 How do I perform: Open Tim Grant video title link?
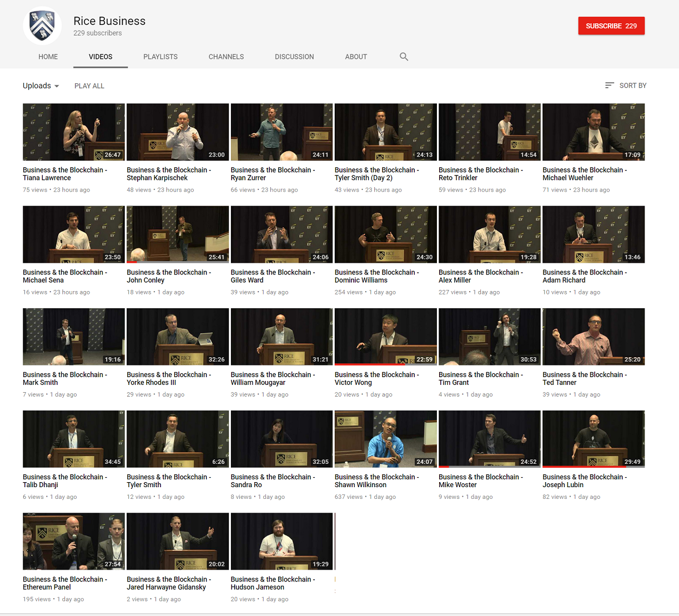(481, 378)
